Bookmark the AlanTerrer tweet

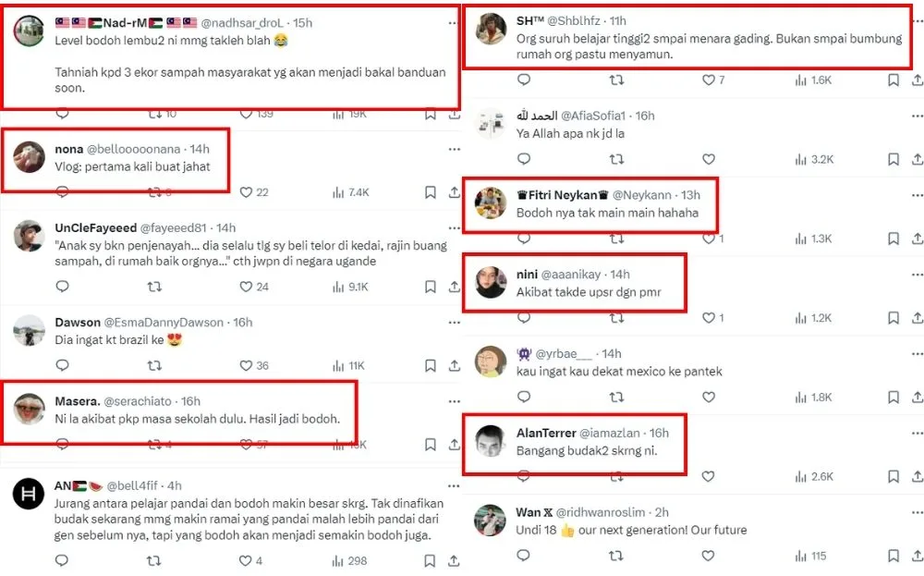[x=894, y=477]
